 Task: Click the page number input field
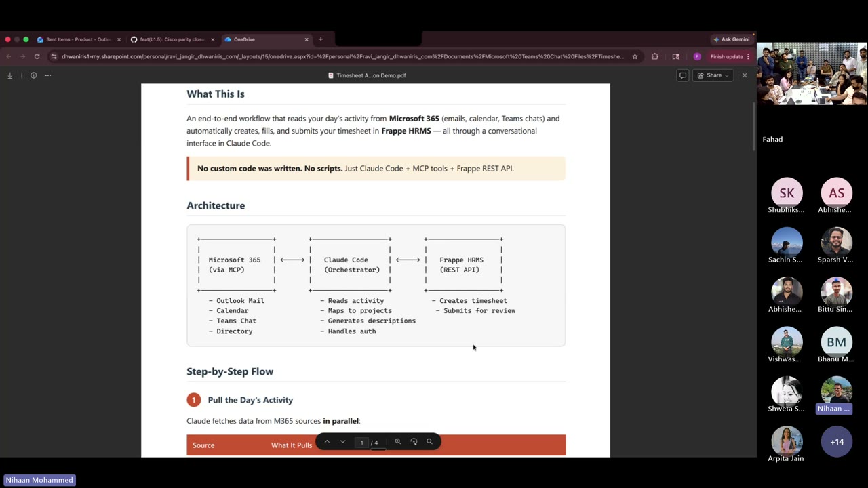(x=361, y=441)
